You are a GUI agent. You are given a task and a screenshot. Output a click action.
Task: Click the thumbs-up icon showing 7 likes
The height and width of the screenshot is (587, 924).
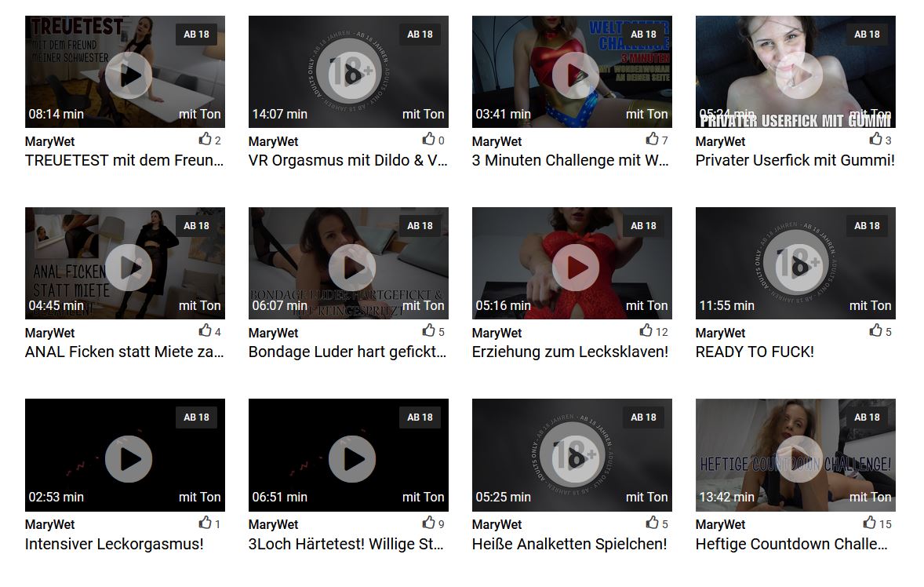pos(652,139)
